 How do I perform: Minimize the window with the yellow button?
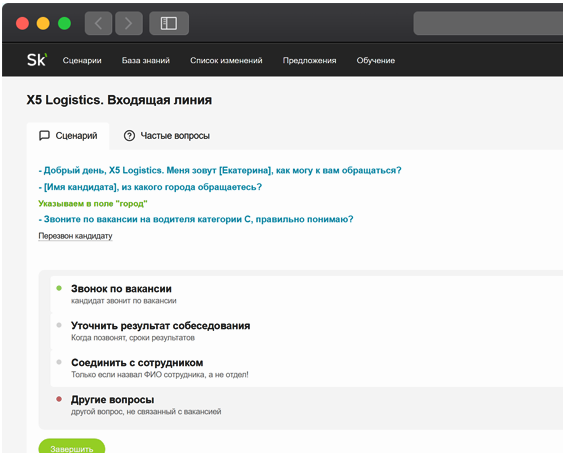point(43,23)
